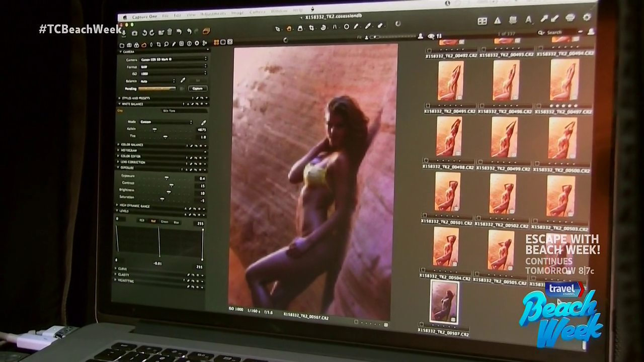Open the Apple menu
644x362 pixels.
tap(125, 17)
